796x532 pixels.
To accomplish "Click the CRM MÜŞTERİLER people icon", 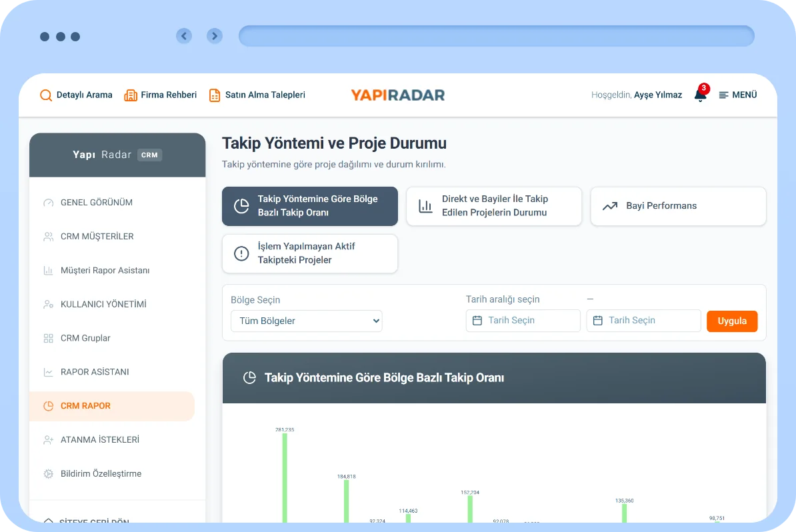I will pyautogui.click(x=48, y=237).
